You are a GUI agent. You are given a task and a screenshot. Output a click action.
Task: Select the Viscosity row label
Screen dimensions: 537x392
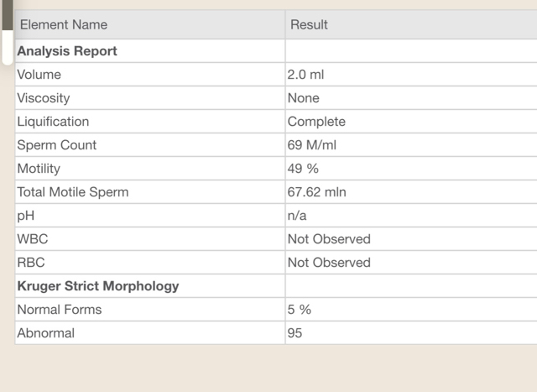click(x=44, y=98)
